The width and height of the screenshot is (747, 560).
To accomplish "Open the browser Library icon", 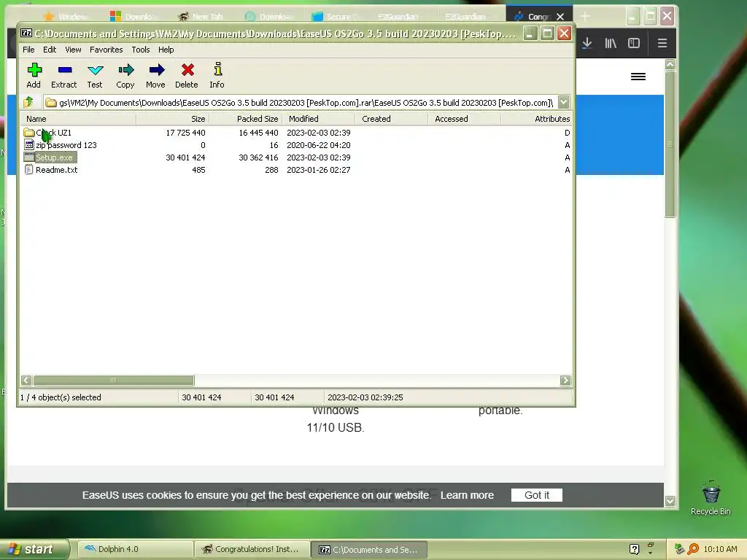I will [x=611, y=43].
